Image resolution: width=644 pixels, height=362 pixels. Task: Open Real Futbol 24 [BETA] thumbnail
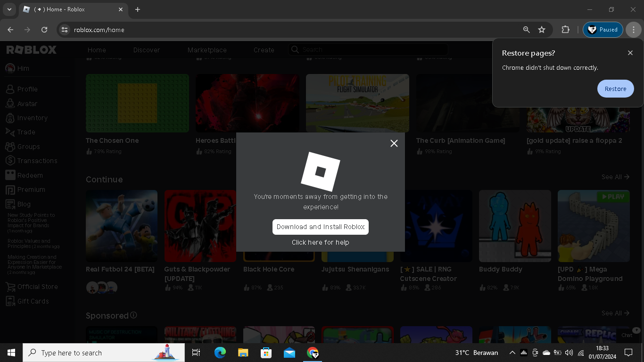click(x=122, y=226)
